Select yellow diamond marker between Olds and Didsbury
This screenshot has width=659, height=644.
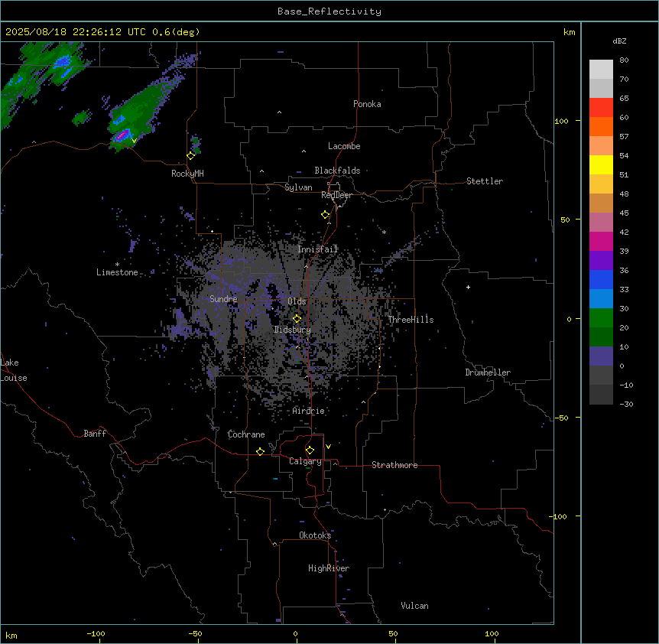coord(297,319)
